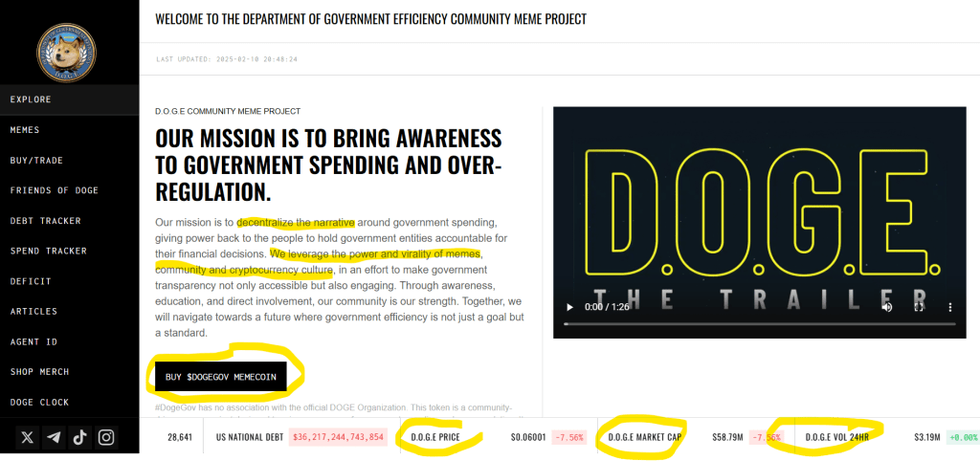Click the TikTok icon in sidebar
Screen dimensions: 980x461
pyautogui.click(x=79, y=437)
